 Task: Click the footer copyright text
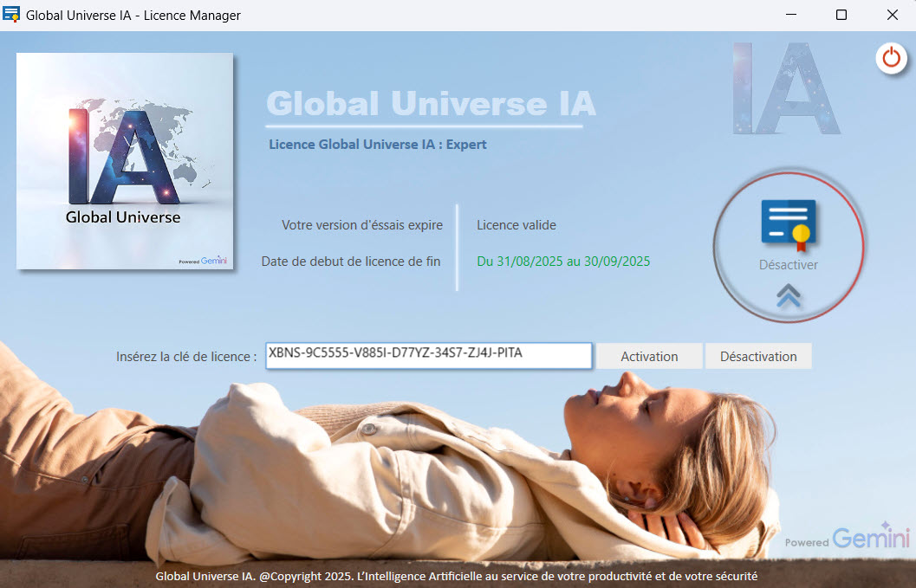coord(457,576)
